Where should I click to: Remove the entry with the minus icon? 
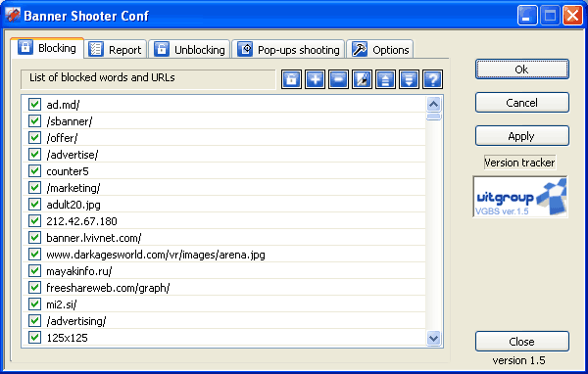[x=338, y=79]
